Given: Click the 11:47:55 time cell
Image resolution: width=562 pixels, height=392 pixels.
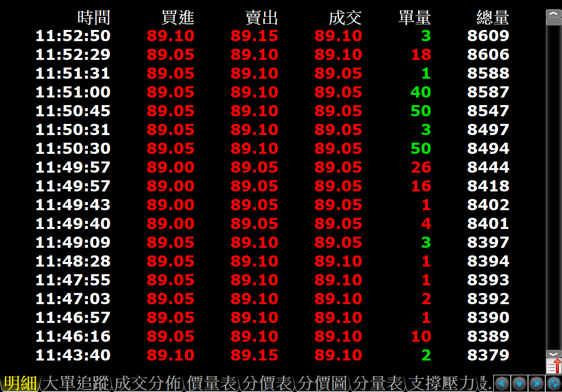Looking at the screenshot, I should pos(73,280).
